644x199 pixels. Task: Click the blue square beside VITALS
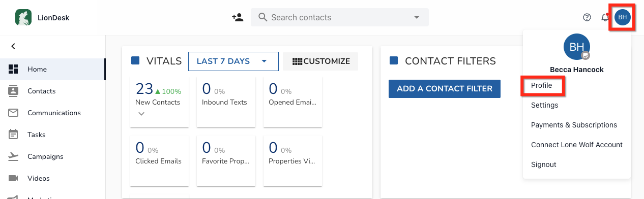point(135,61)
